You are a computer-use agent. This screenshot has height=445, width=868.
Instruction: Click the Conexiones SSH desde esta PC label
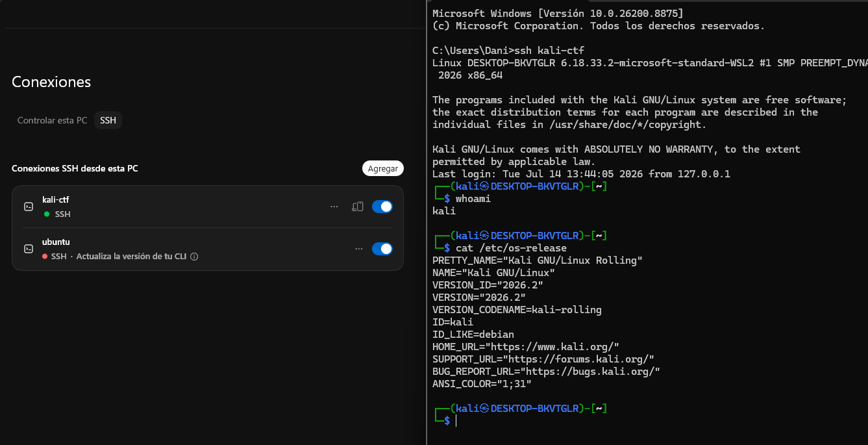[75, 168]
